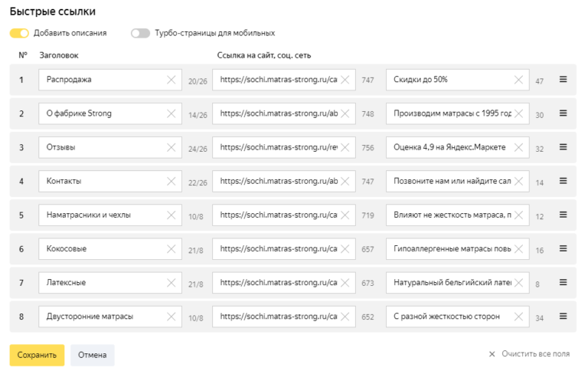Clear the 'О фабрике Strong' title field
Image resolution: width=588 pixels, height=371 pixels.
click(171, 113)
